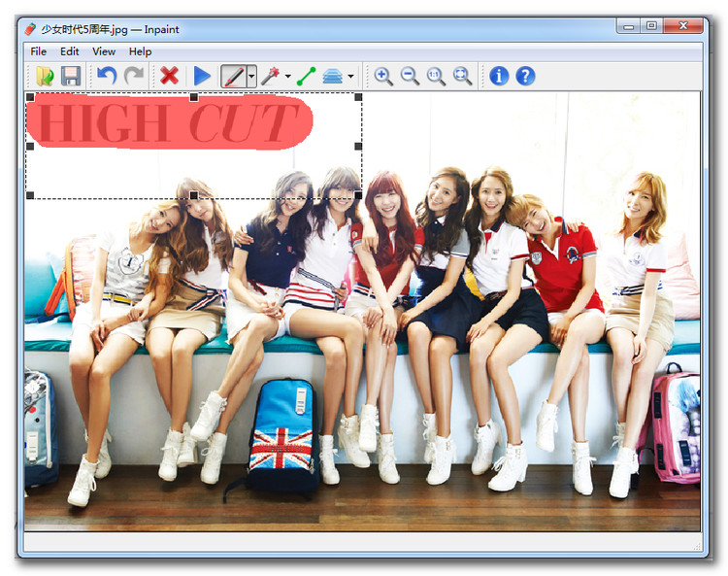Open the blue Info icon

(499, 76)
